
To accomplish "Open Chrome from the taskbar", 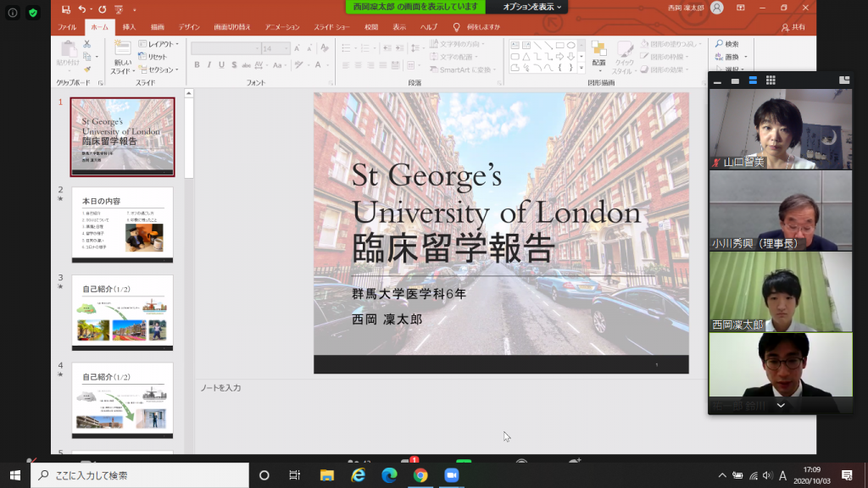I will coord(420,475).
